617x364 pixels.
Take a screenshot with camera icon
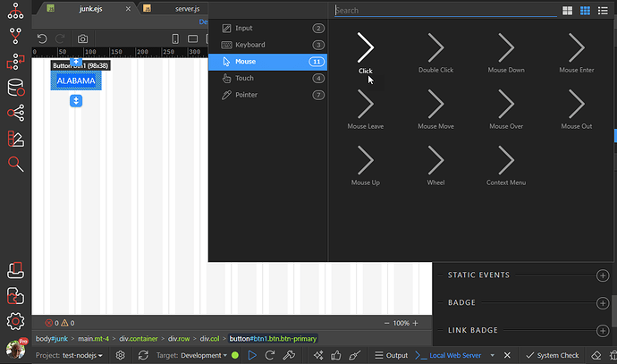coord(82,38)
